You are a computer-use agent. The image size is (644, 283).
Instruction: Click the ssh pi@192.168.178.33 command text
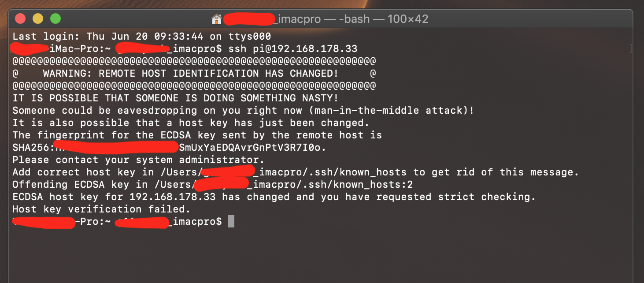tap(293, 48)
